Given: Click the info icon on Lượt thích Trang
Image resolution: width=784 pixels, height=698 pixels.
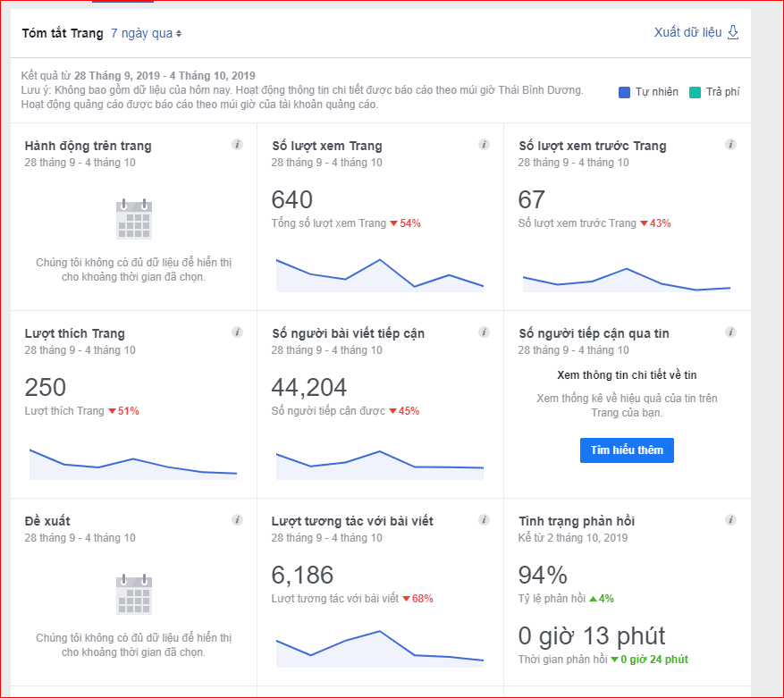Looking at the screenshot, I should pos(239,331).
